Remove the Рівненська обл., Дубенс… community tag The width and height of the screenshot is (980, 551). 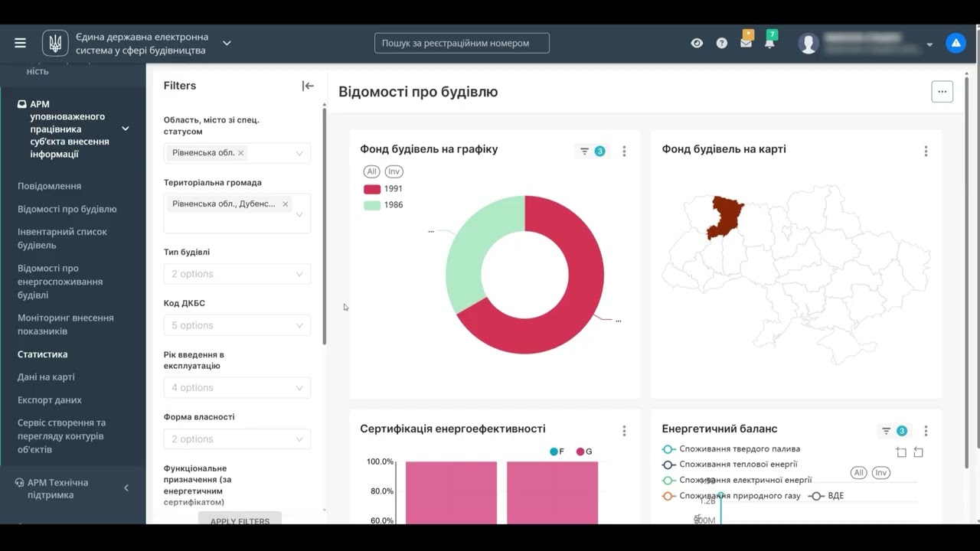(285, 204)
